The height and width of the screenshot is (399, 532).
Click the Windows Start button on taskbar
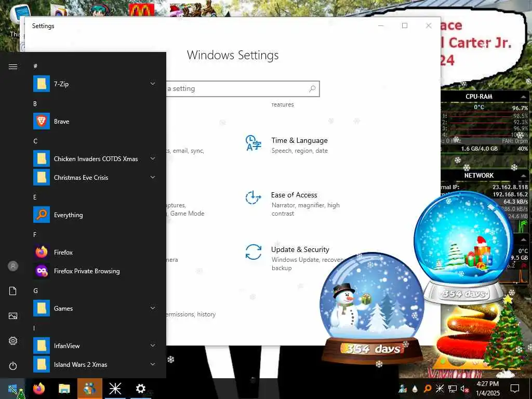(12, 389)
